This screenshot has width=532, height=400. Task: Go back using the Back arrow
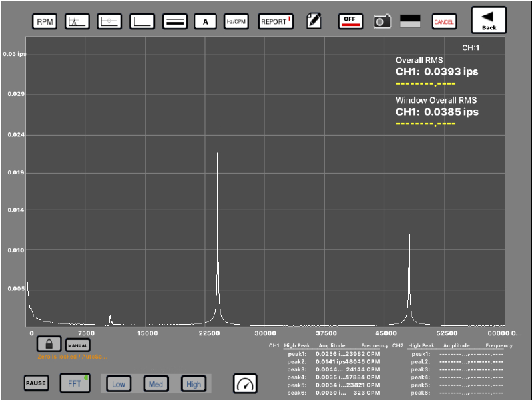click(x=489, y=20)
